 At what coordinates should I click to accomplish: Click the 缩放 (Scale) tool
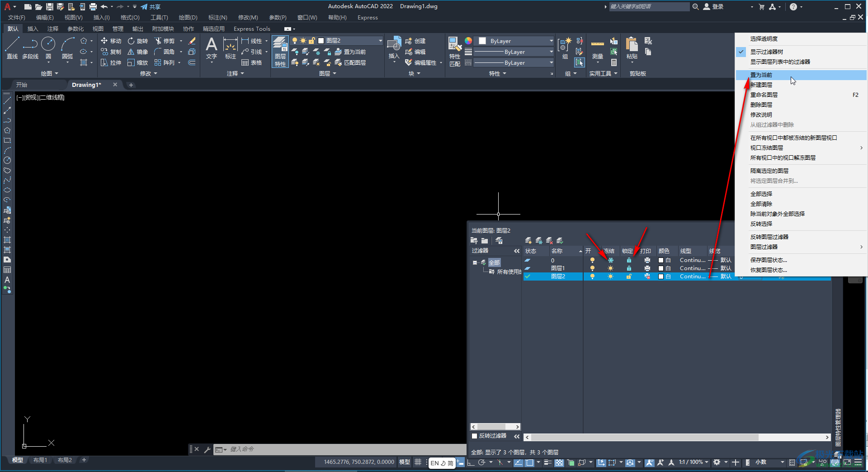(138, 62)
